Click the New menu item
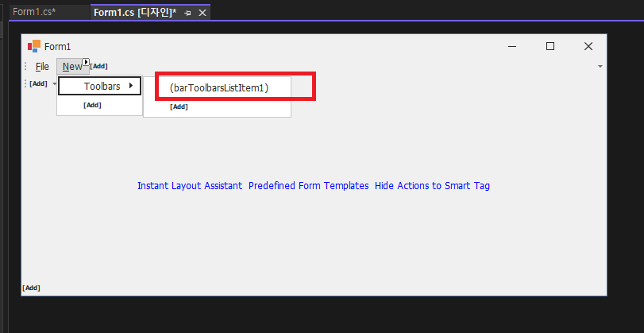The height and width of the screenshot is (333, 644). pos(72,67)
